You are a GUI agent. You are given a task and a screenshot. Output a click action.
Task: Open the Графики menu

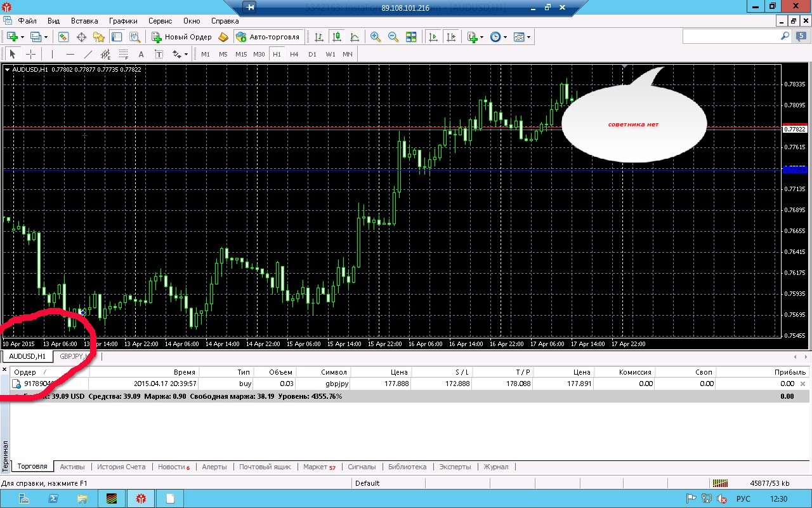(123, 21)
